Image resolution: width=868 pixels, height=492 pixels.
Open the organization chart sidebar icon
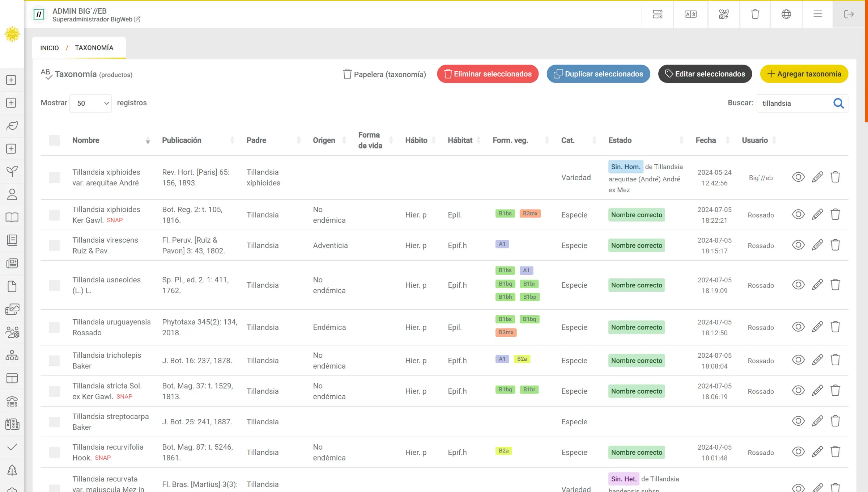12,355
